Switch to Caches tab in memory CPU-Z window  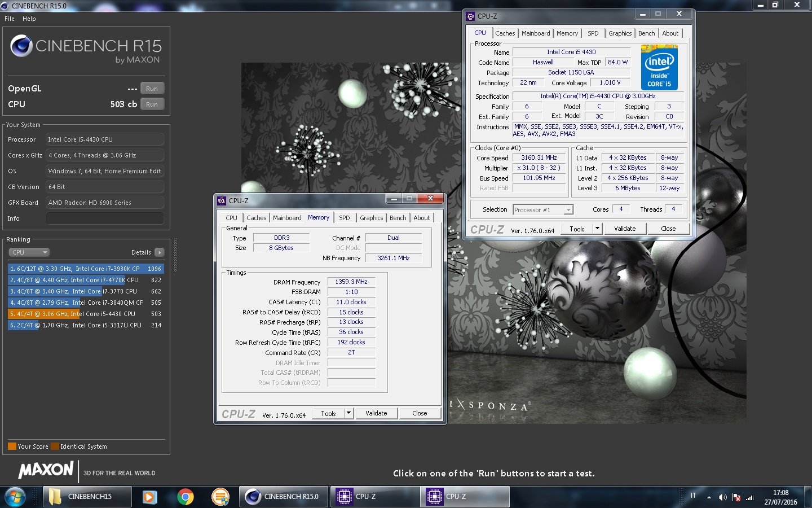257,218
